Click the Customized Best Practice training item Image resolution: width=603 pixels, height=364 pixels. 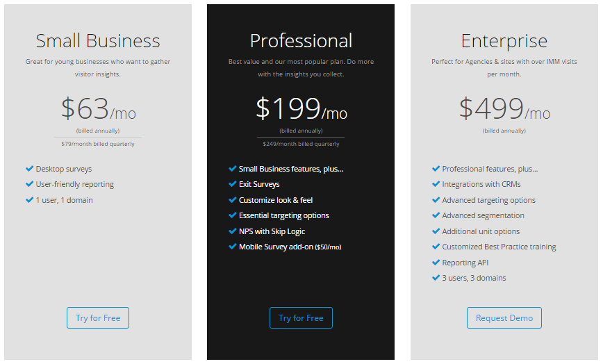click(x=499, y=247)
